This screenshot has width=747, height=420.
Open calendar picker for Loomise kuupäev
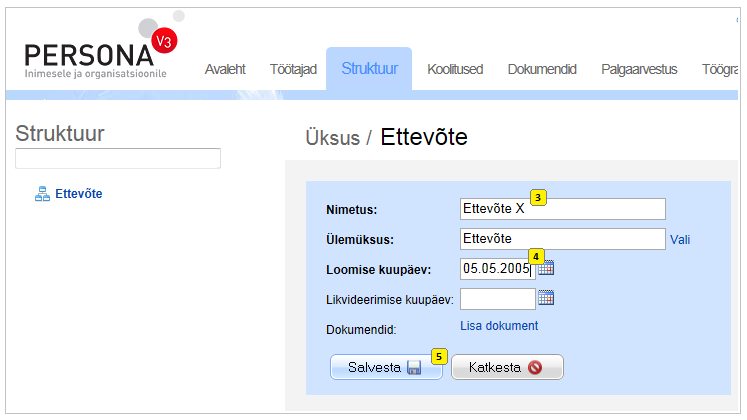546,268
